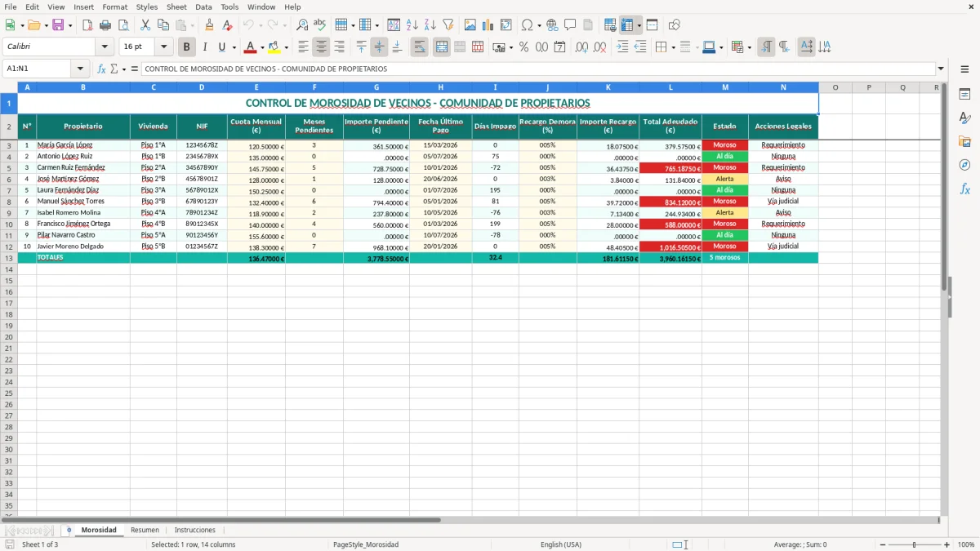Insert Comment speech bubble icon

point(571,25)
